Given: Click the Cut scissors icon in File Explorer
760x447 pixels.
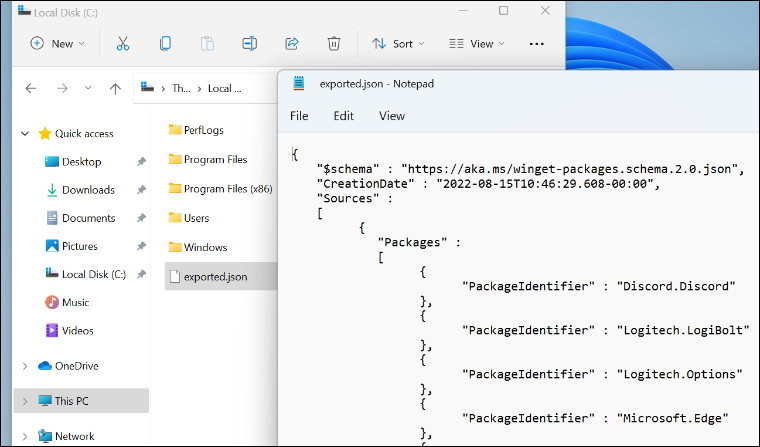Looking at the screenshot, I should point(123,44).
